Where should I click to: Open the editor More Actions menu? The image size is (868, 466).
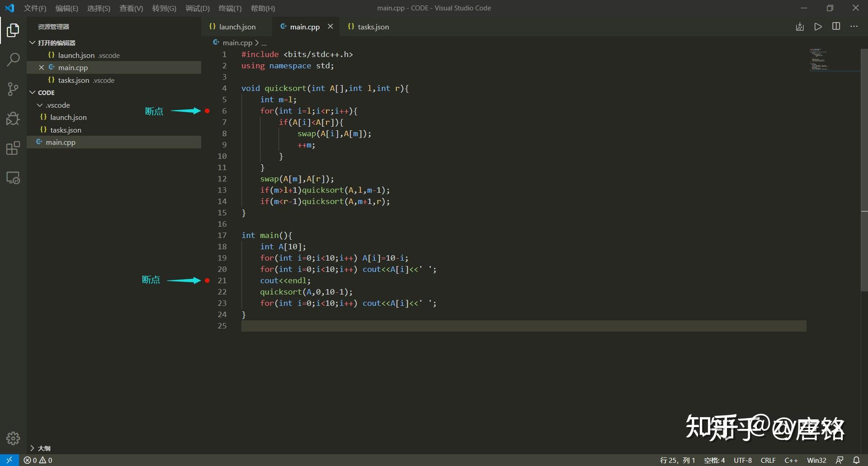[854, 27]
